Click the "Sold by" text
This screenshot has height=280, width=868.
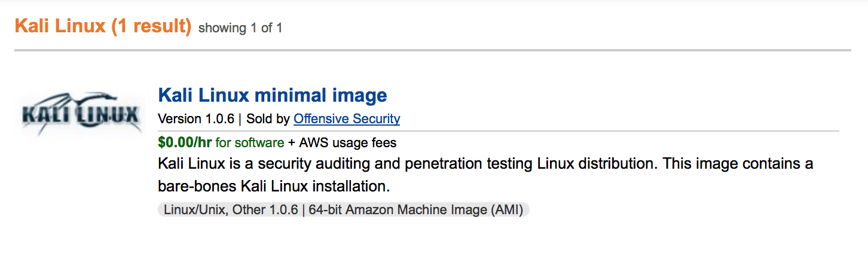(x=268, y=118)
